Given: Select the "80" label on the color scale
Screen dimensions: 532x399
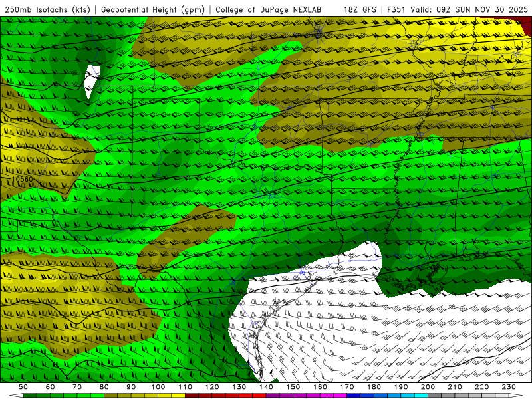Looking at the screenshot, I should point(104,387).
